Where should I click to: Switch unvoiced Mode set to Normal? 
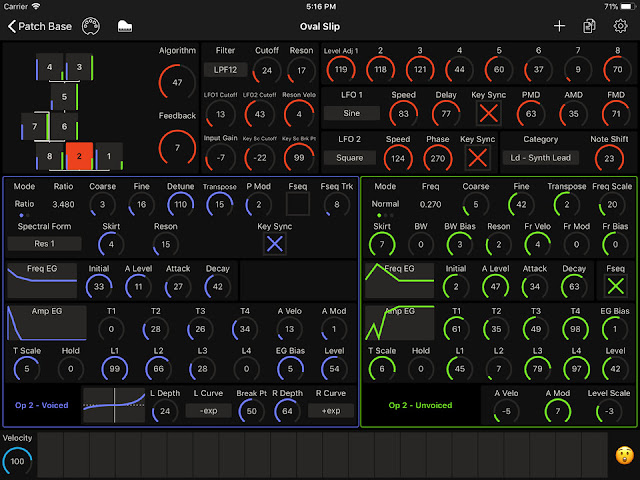[385, 205]
